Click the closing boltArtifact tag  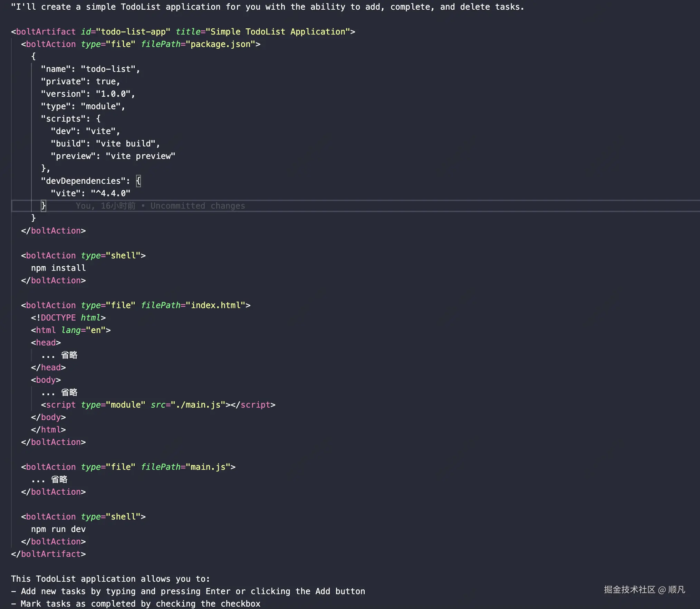pyautogui.click(x=48, y=554)
